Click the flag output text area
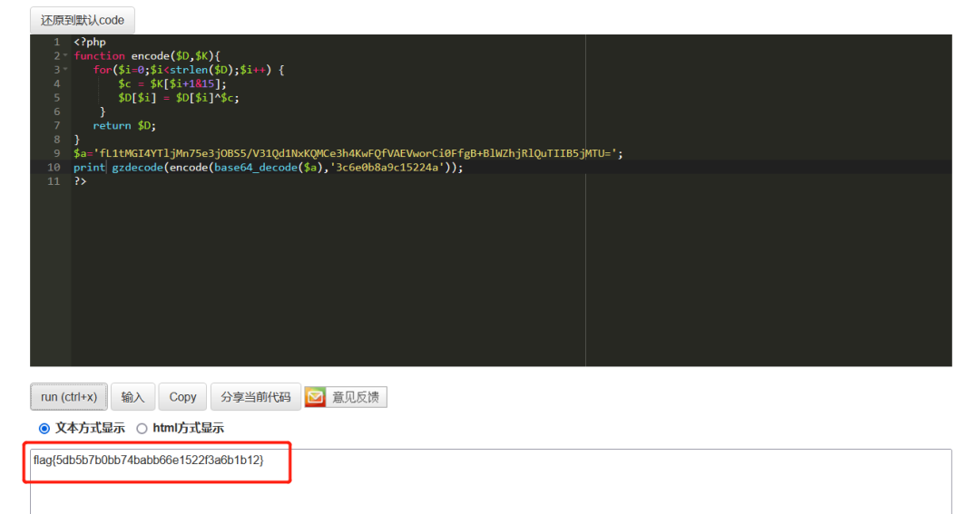This screenshot has width=980, height=514. click(x=491, y=480)
